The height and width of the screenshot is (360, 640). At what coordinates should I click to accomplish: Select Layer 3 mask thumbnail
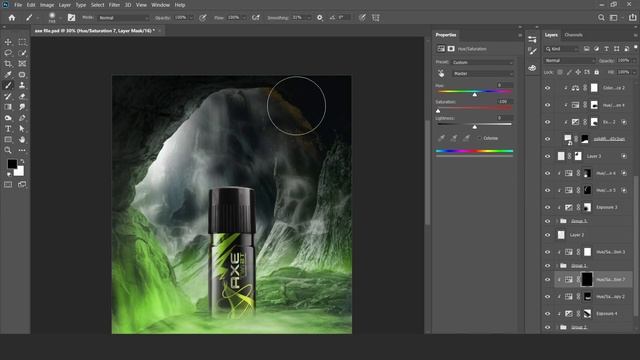point(578,156)
